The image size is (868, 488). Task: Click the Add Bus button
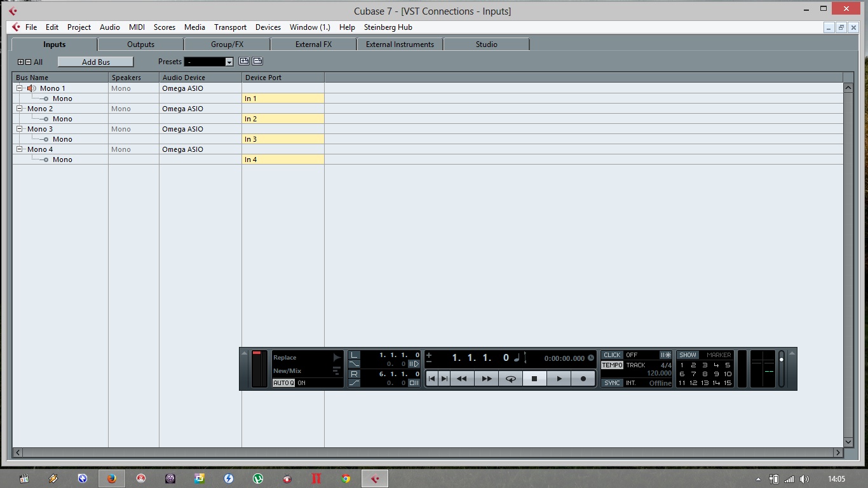pos(95,61)
